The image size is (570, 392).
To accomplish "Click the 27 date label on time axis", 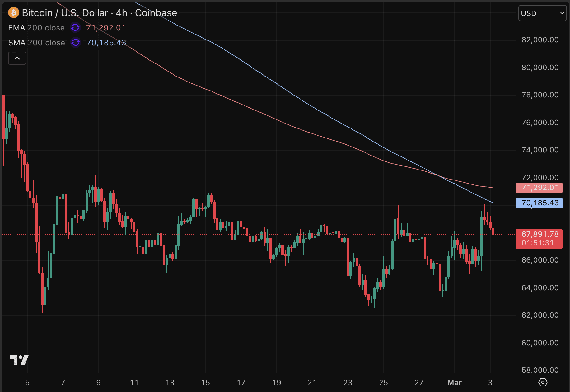I will [419, 382].
